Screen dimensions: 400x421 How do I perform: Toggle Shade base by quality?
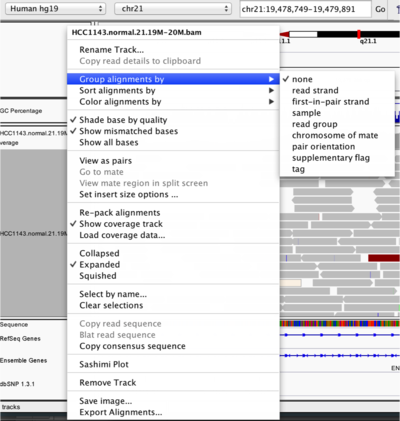[x=173, y=120]
